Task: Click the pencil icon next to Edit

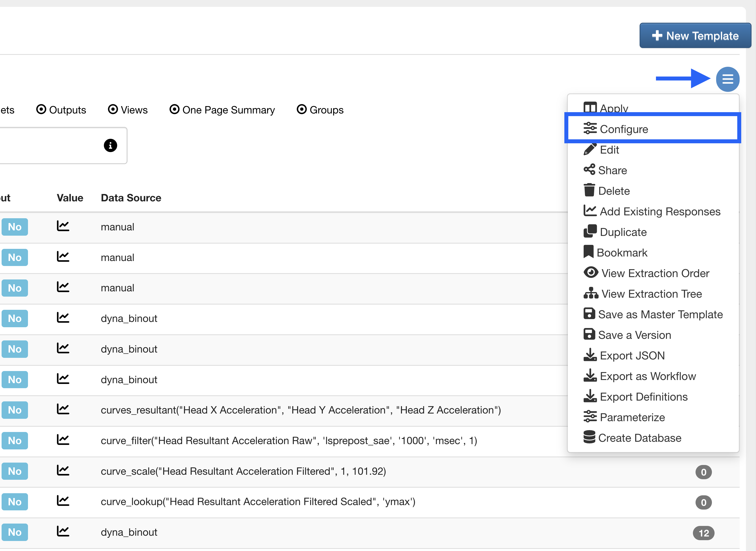Action: [590, 149]
